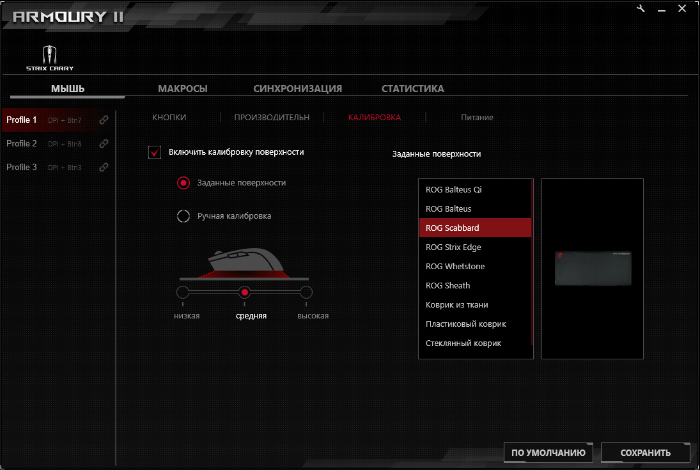Set lift-off height to высокая point
700x470 pixels.
coord(306,292)
